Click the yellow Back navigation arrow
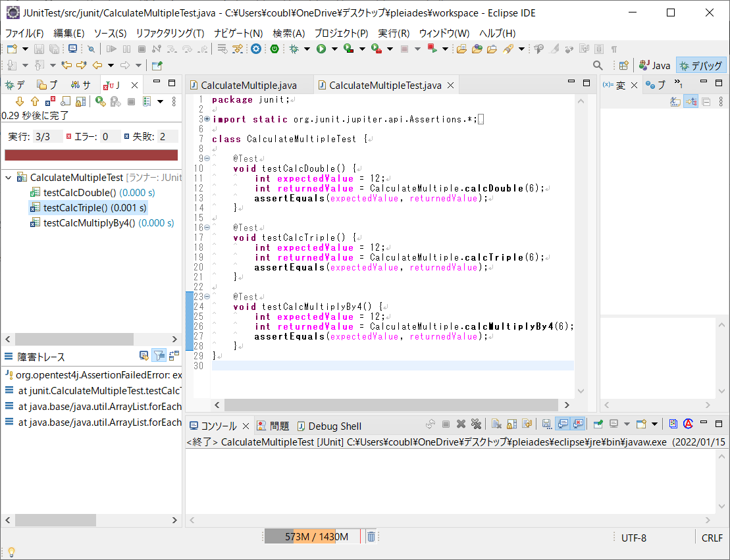The height and width of the screenshot is (560, 730). point(97,65)
